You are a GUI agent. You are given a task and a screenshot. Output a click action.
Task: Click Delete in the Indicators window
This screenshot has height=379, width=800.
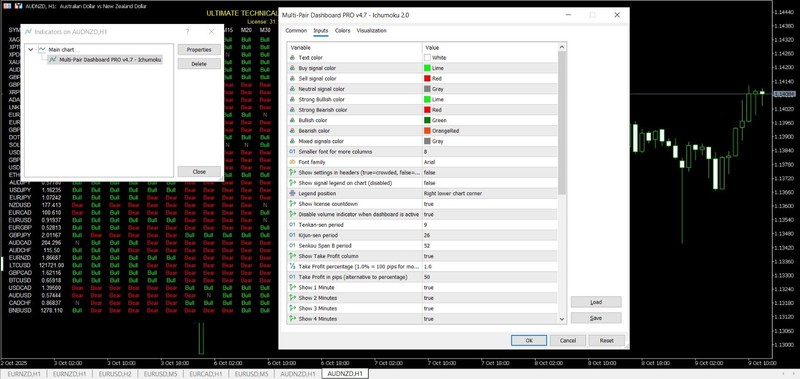click(199, 64)
